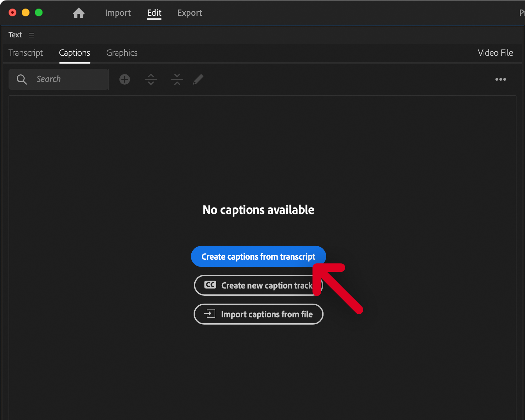Click the split caption icon
This screenshot has width=525, height=420.
[151, 79]
